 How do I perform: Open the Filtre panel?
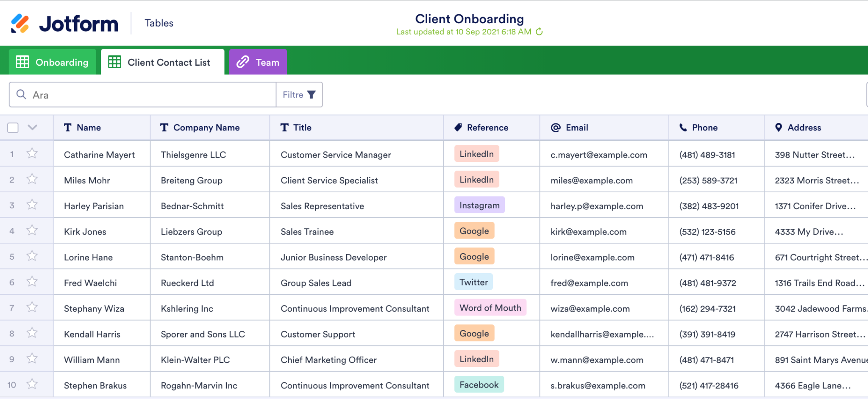[299, 94]
